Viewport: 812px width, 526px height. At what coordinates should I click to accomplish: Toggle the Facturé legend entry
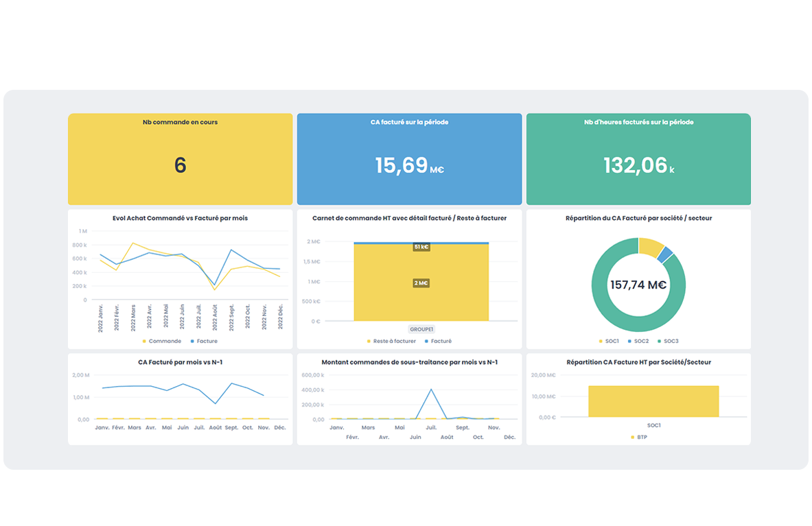coord(441,341)
